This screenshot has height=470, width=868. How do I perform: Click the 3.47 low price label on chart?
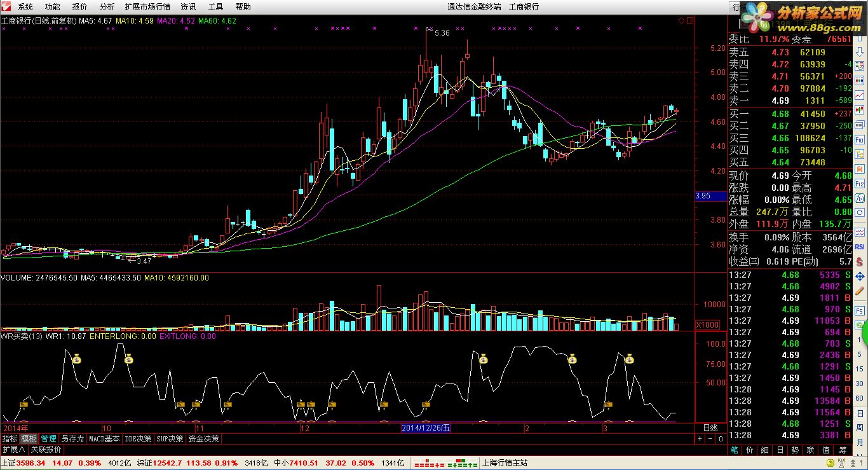tap(144, 261)
